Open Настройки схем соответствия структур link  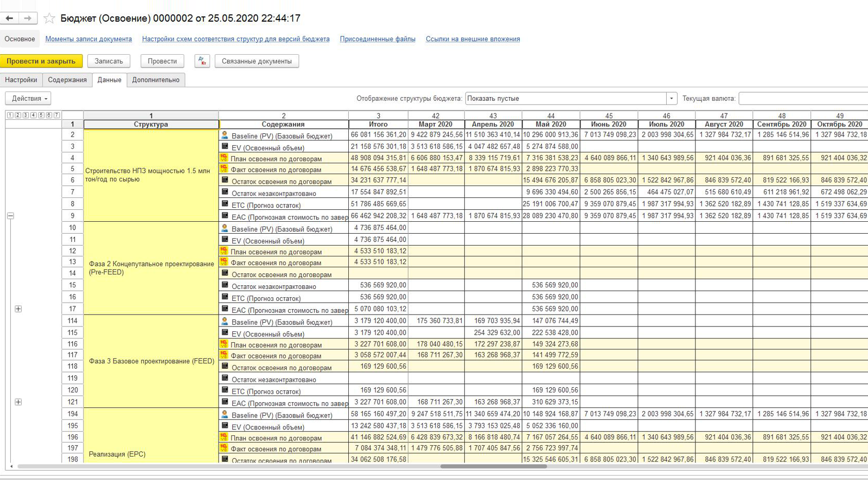point(235,39)
